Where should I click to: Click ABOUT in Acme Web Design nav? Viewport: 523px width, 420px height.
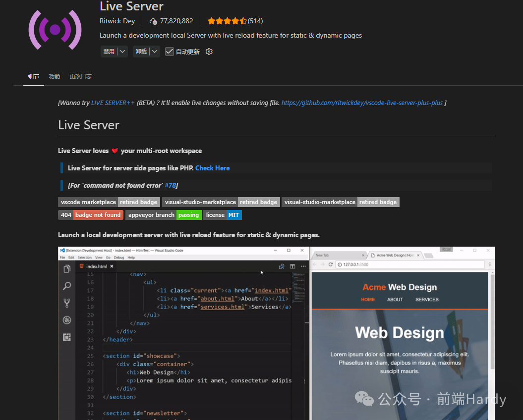(x=395, y=300)
